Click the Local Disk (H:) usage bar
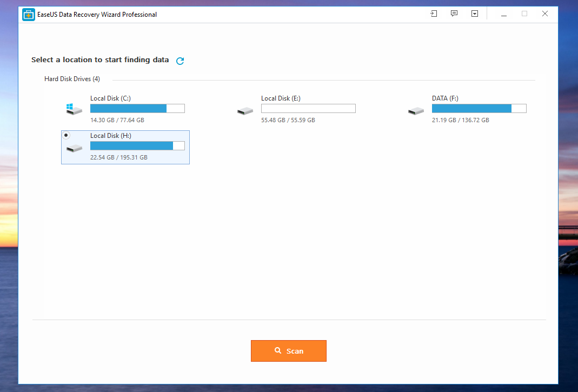Viewport: 578px width, 392px height. 137,145
